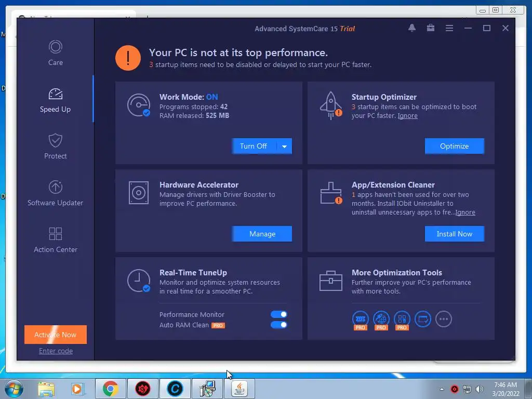Open the Java taskbar icon
Viewport: 532px width, 399px height.
[x=240, y=389]
